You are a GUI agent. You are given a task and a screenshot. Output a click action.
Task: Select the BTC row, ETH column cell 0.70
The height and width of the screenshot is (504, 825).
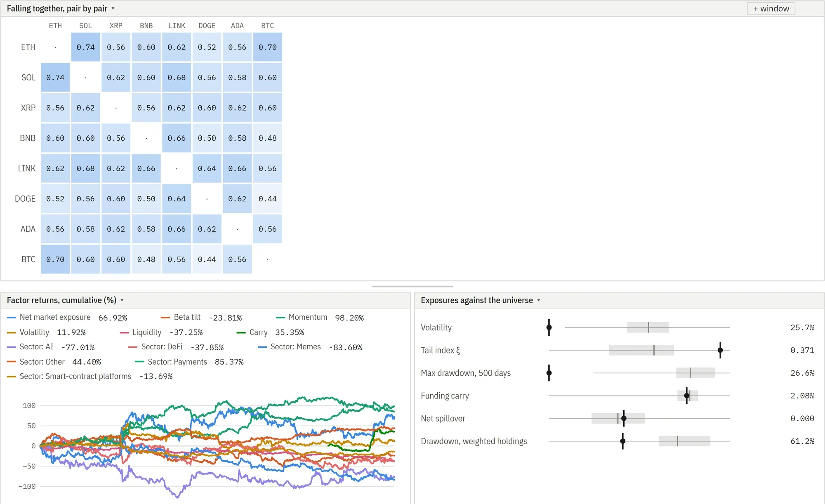pos(55,259)
